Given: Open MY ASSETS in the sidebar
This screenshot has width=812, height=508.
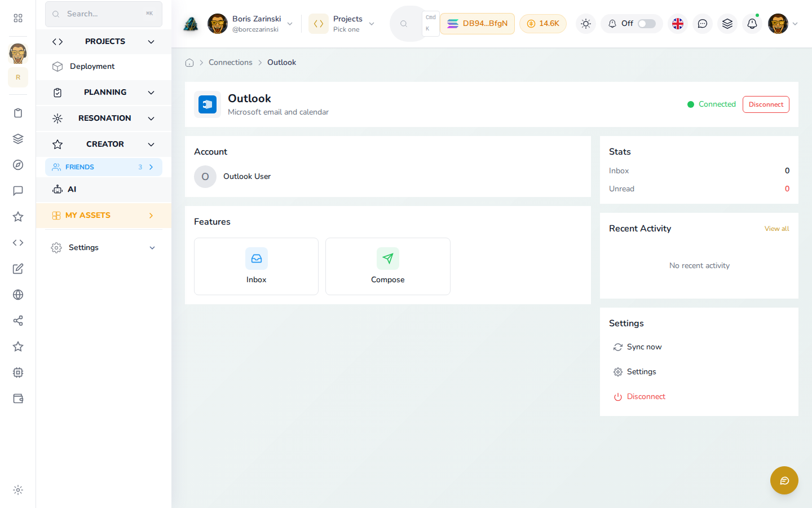Looking at the screenshot, I should tap(104, 216).
